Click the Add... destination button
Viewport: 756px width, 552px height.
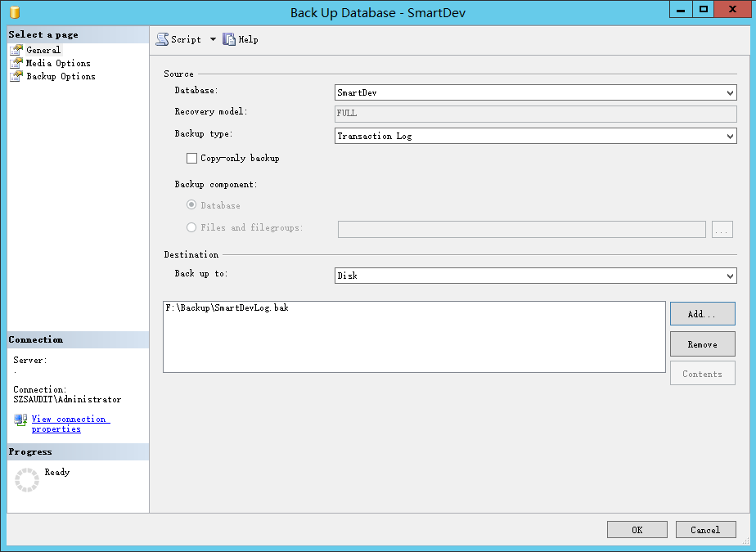click(x=702, y=314)
